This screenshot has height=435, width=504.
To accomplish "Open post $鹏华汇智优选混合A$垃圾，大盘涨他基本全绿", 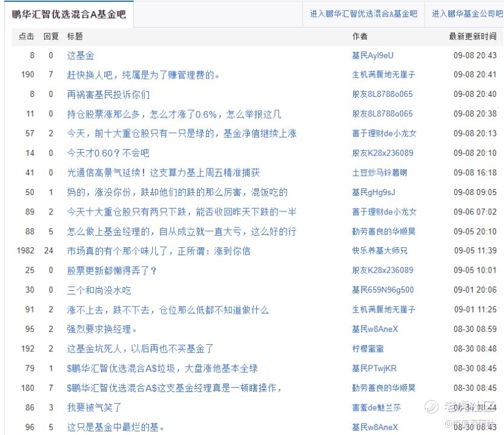I will pos(162,369).
